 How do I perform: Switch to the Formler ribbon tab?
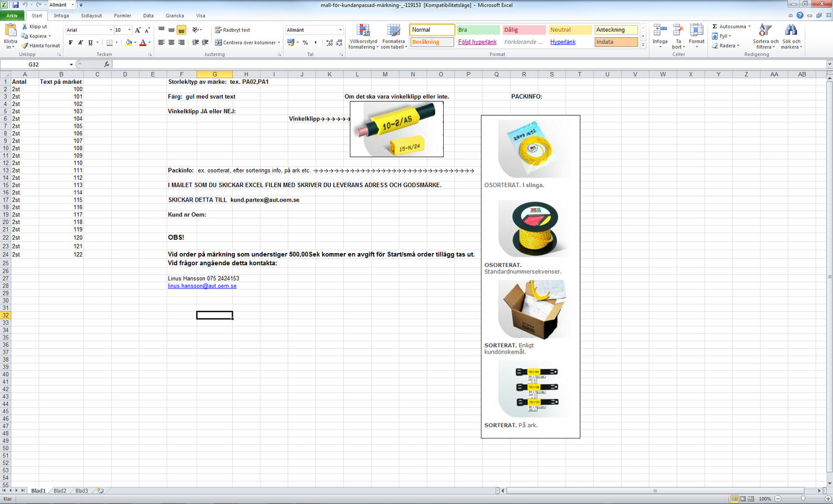123,16
